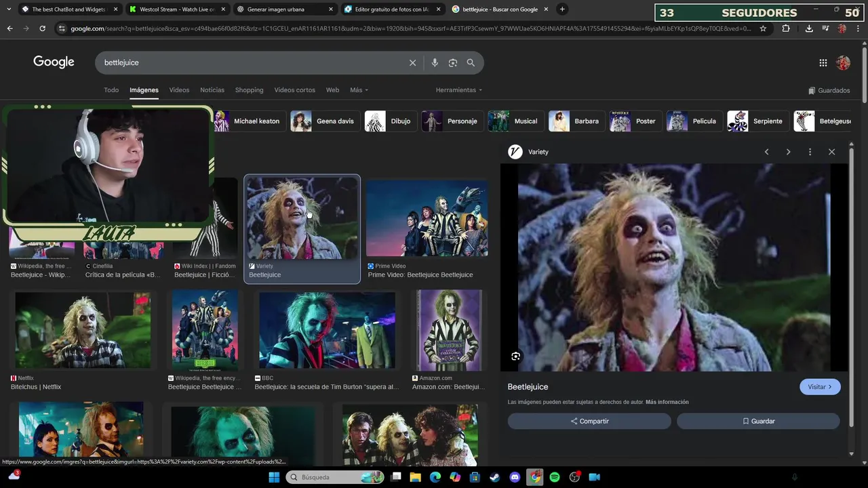This screenshot has height=488, width=868.
Task: Open the Netflix Bitelchus thumbnail
Action: click(83, 330)
